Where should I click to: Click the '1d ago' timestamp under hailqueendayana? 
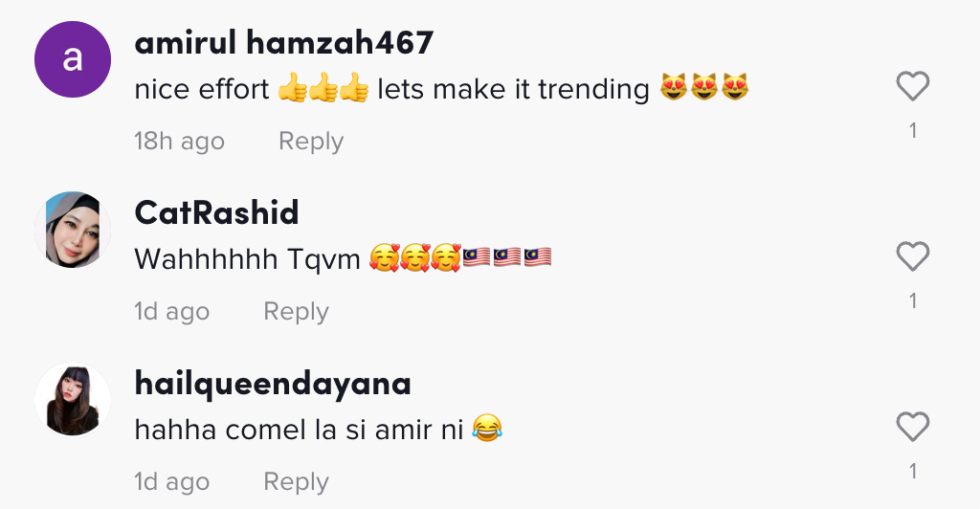pos(172,482)
